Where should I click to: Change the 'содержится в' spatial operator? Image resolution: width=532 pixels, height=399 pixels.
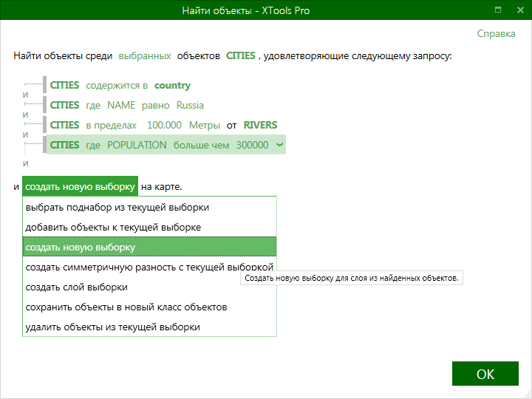tap(117, 85)
